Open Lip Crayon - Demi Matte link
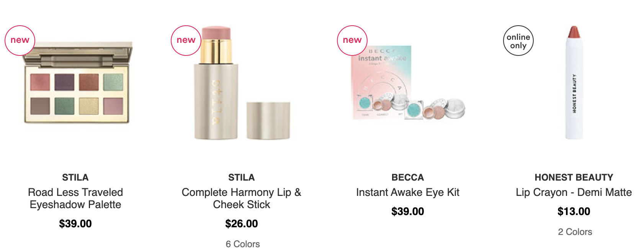The image size is (644, 251). click(x=574, y=192)
